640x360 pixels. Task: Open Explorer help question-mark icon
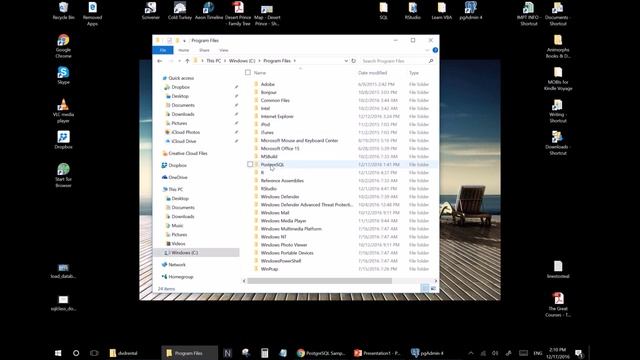coord(435,50)
